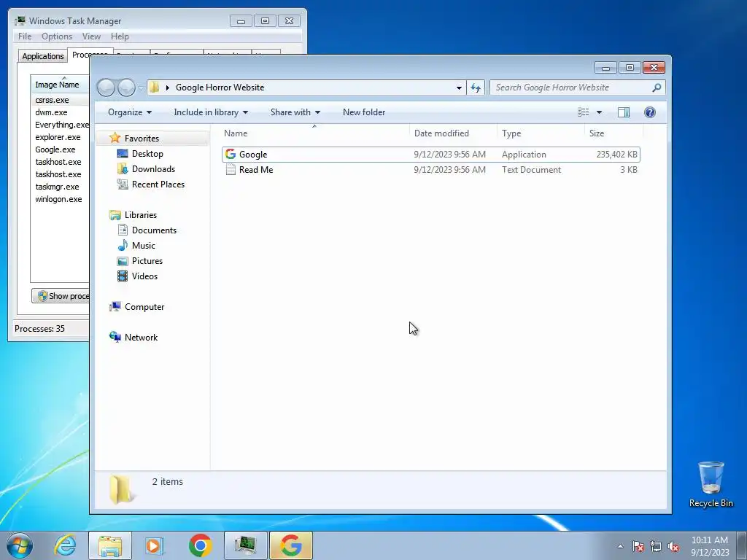Open the Documents library

[x=154, y=230]
